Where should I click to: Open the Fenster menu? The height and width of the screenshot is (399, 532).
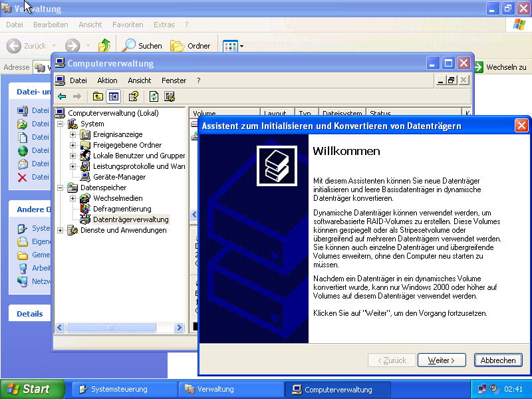(x=174, y=80)
